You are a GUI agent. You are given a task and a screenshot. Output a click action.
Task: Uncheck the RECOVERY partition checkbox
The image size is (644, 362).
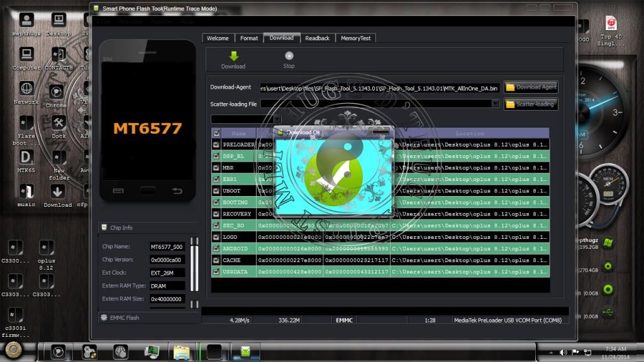tap(216, 214)
